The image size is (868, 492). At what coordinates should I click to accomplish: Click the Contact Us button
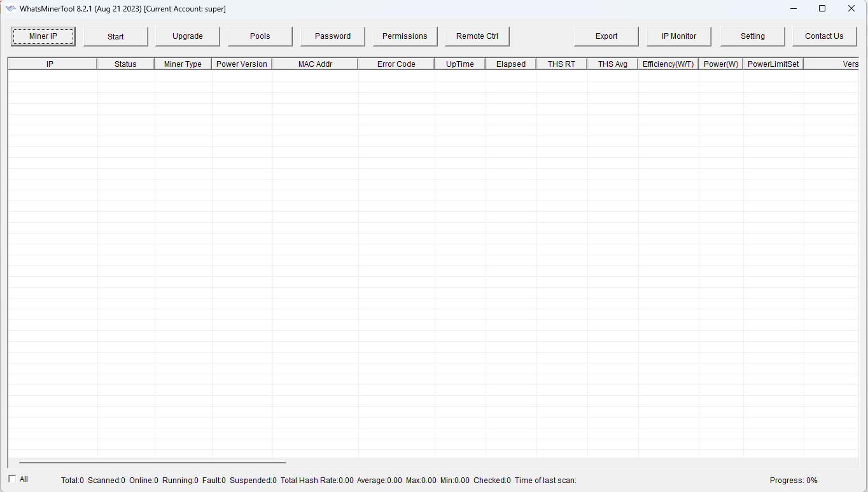coord(824,36)
